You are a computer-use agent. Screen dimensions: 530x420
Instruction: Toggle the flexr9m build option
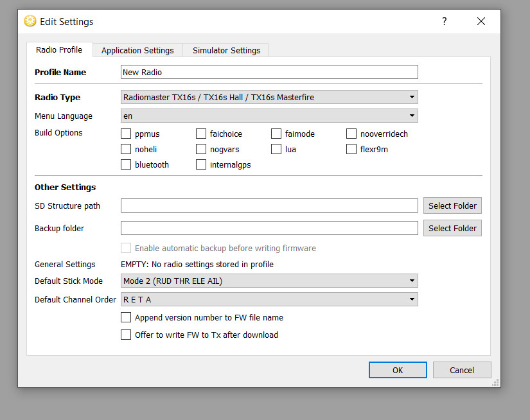point(351,150)
